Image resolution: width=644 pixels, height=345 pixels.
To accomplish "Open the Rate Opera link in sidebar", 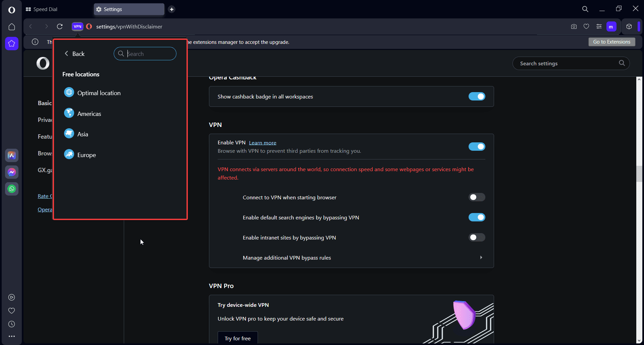I will (x=45, y=196).
